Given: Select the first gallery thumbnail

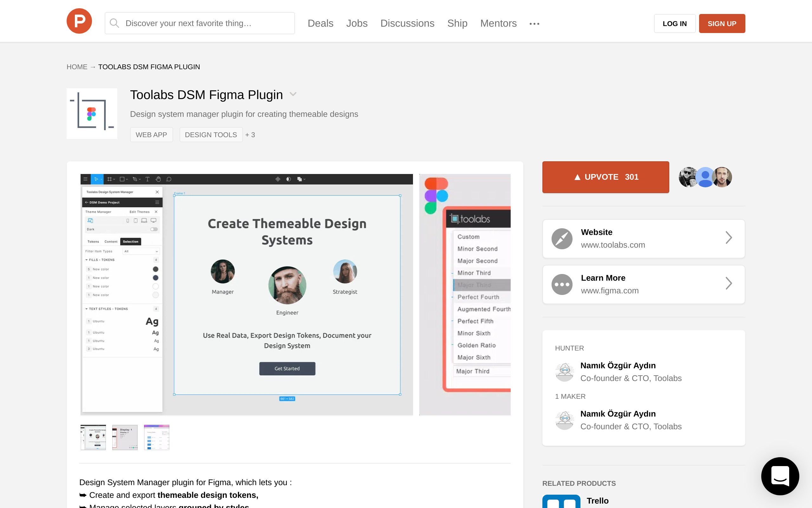Looking at the screenshot, I should pyautogui.click(x=93, y=437).
